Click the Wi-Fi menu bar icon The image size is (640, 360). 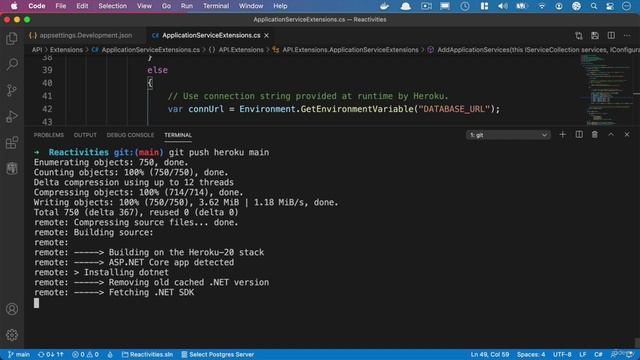[x=542, y=6]
